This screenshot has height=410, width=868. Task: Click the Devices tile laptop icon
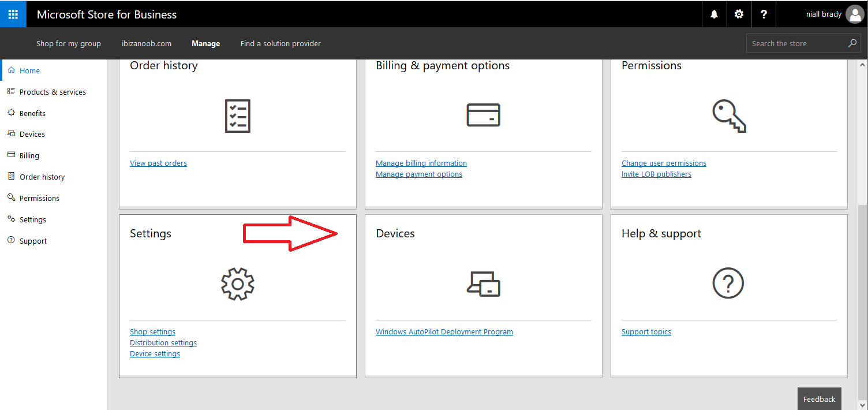click(x=483, y=284)
